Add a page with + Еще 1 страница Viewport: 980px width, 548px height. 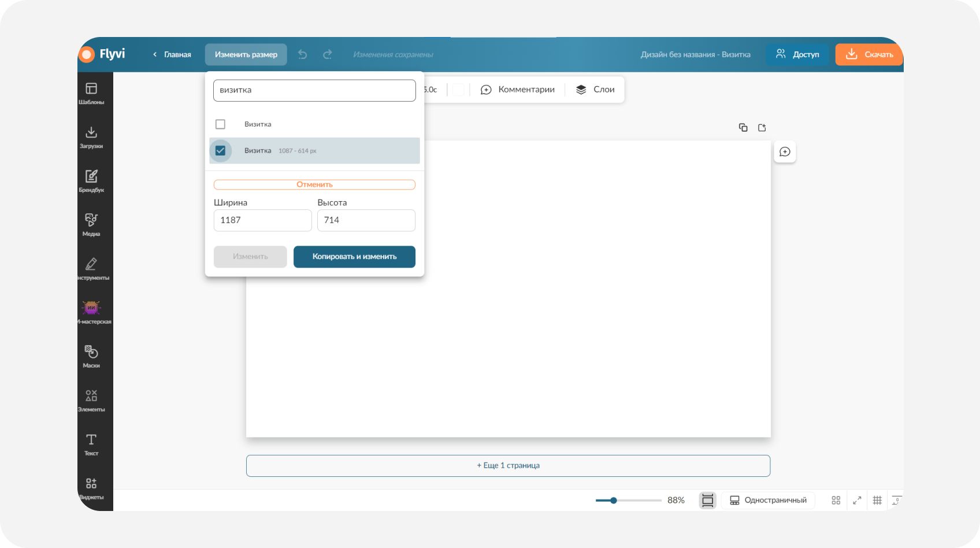[x=508, y=466]
